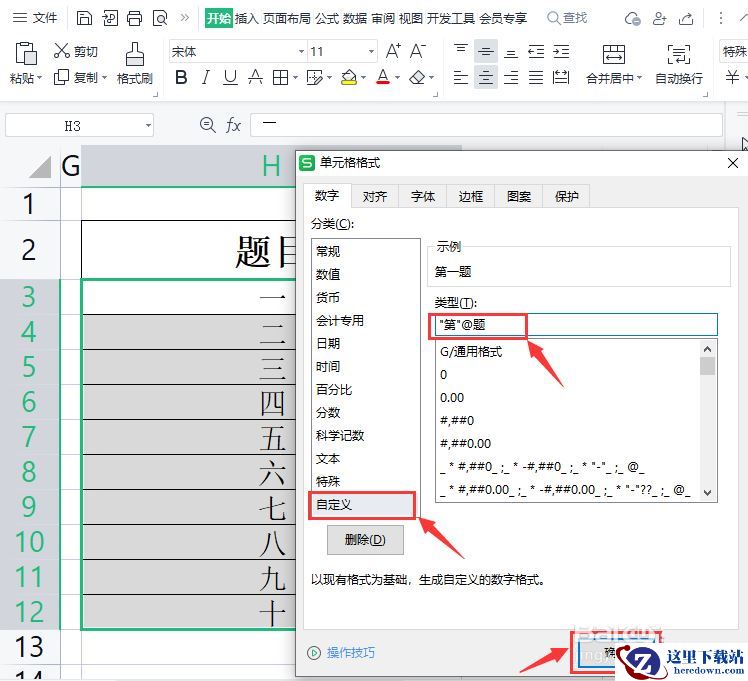The width and height of the screenshot is (748, 681).
Task: Click the fill color bucket icon
Action: click(349, 77)
